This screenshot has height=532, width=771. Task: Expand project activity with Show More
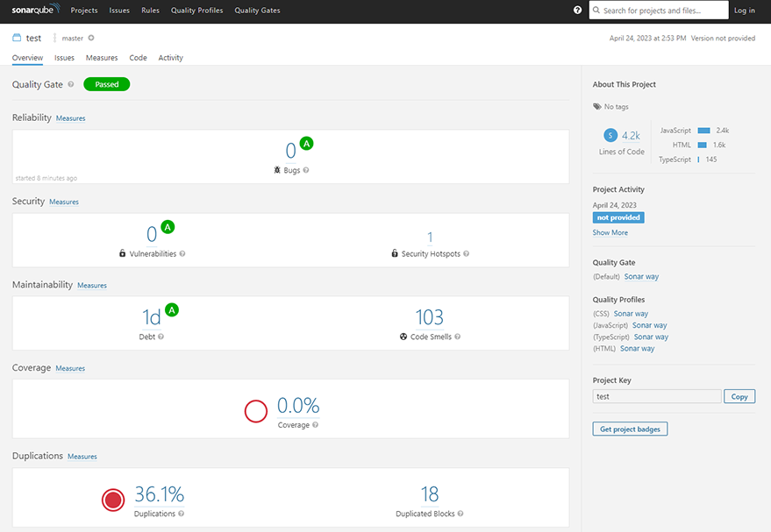610,232
